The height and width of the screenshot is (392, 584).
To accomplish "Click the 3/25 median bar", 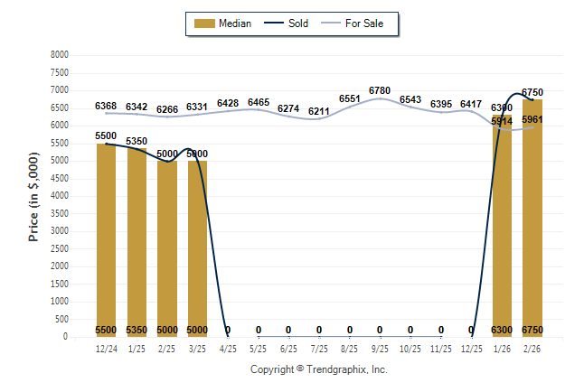I will [x=197, y=244].
